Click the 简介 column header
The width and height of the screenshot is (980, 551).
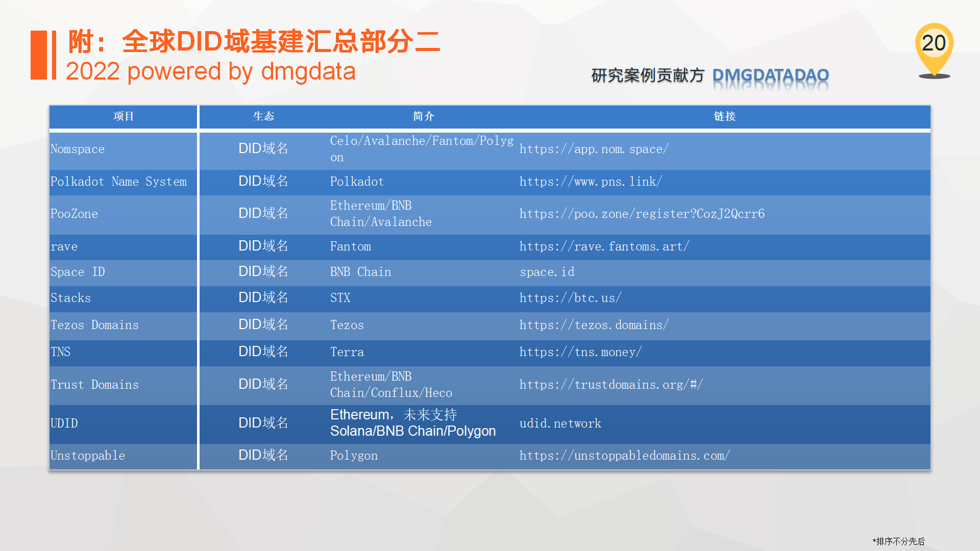(x=423, y=116)
